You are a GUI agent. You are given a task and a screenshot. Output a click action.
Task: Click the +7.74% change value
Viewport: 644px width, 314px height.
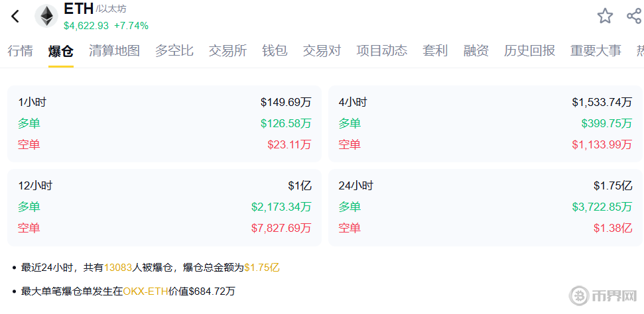131,26
